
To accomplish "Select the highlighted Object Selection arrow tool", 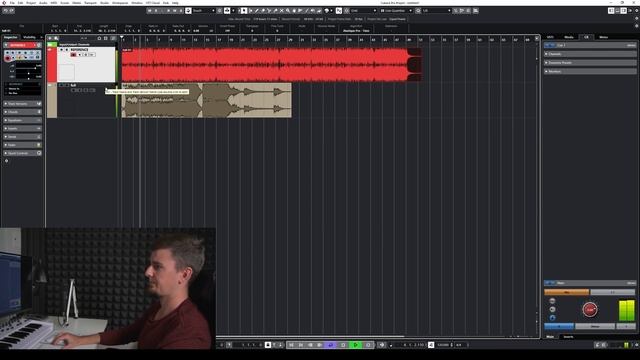I will click(244, 11).
